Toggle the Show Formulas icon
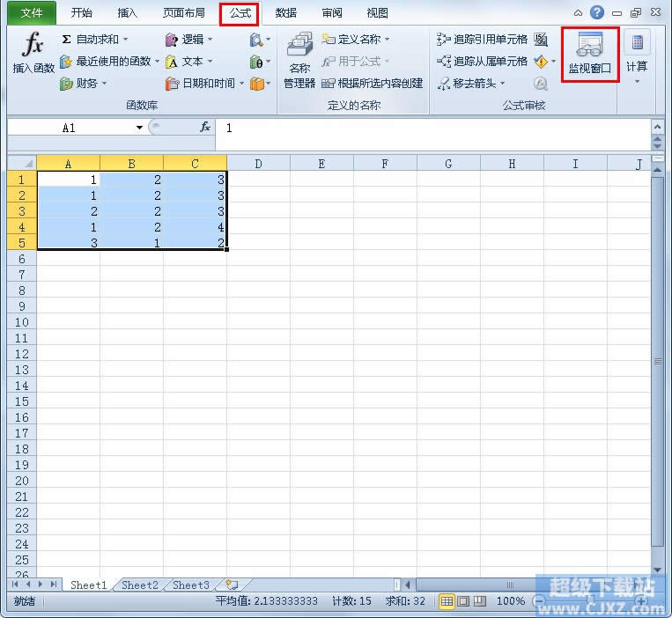The height and width of the screenshot is (618, 672). click(541, 40)
